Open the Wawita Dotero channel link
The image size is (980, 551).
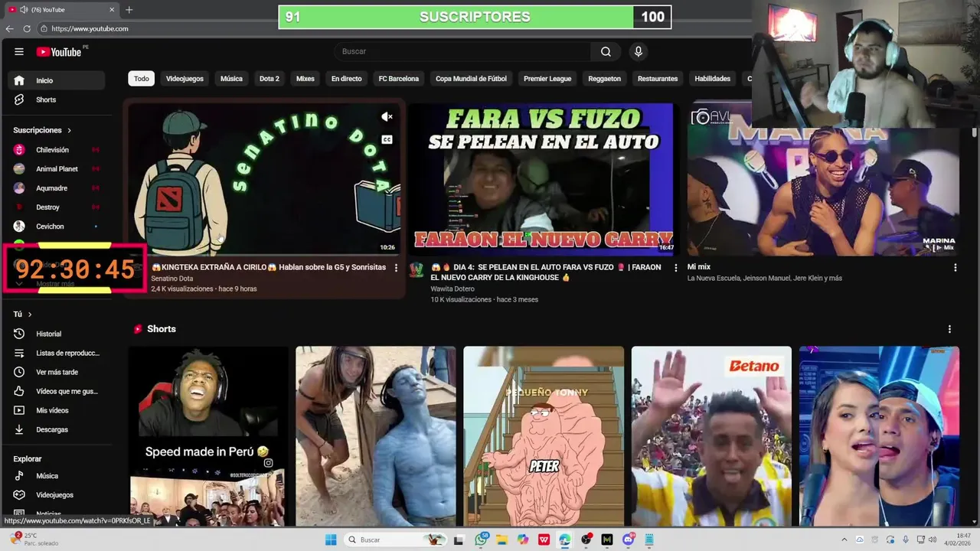pos(452,289)
